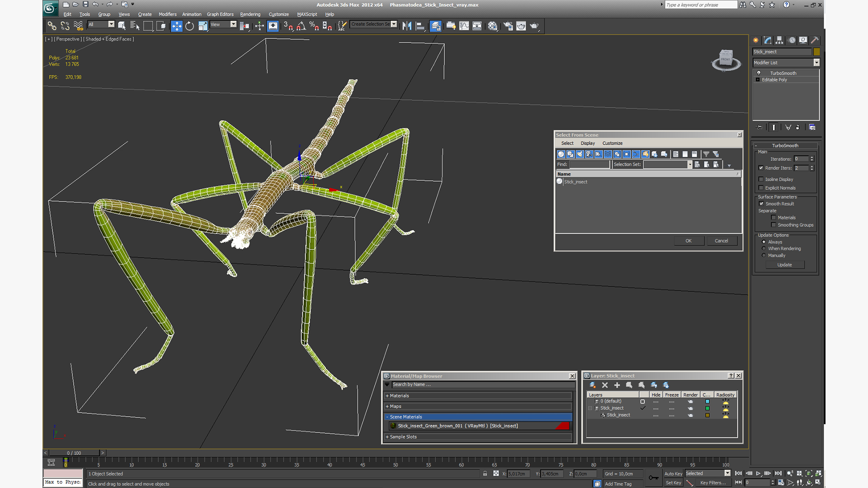Activate the Select and Rotate tool

(x=189, y=26)
